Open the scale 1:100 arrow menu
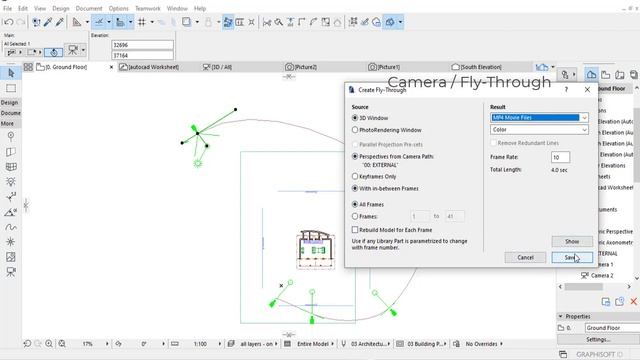640x360 pixels. tap(220, 344)
